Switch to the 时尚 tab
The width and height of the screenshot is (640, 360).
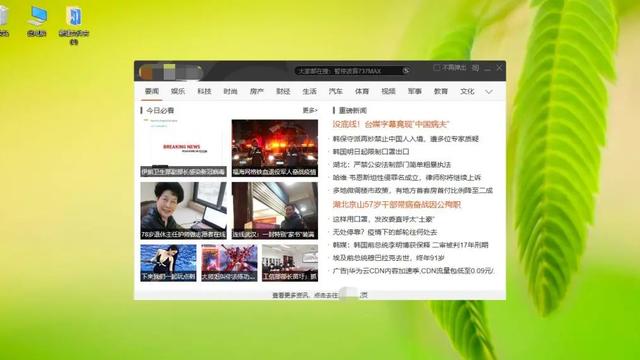(x=230, y=91)
